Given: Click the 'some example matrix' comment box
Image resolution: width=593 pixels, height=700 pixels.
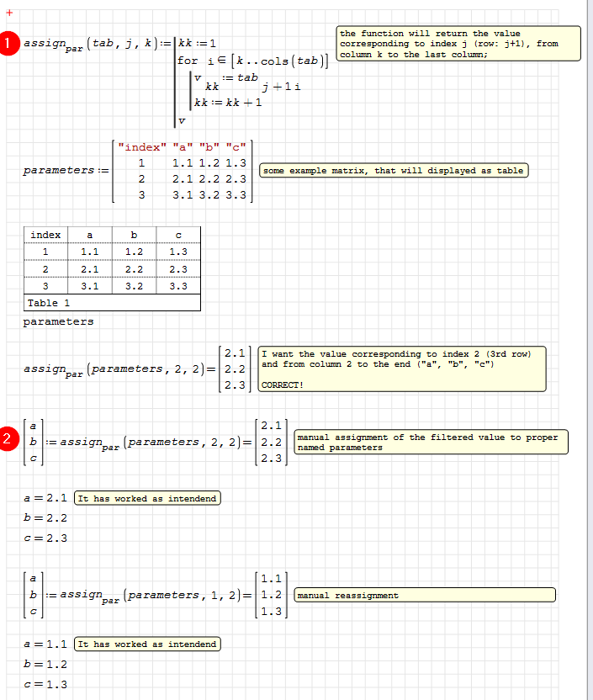Looking at the screenshot, I should point(393,171).
